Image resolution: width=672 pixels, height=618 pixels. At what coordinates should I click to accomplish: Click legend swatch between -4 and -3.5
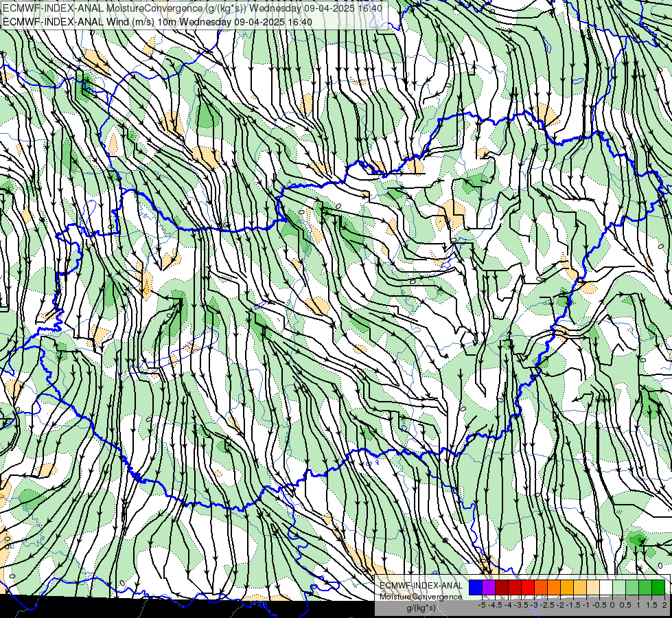[515, 587]
